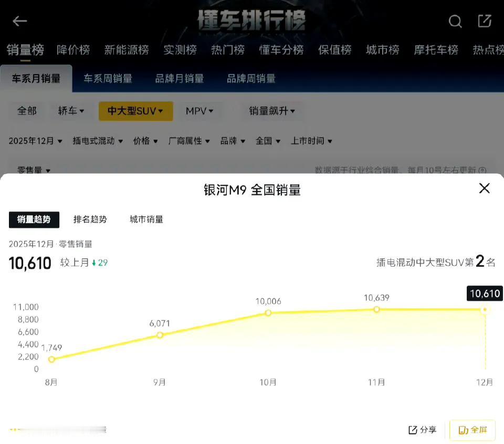This screenshot has height=444, width=504.
Task: Click the 10,610 tooltip label
Action: 485,293
